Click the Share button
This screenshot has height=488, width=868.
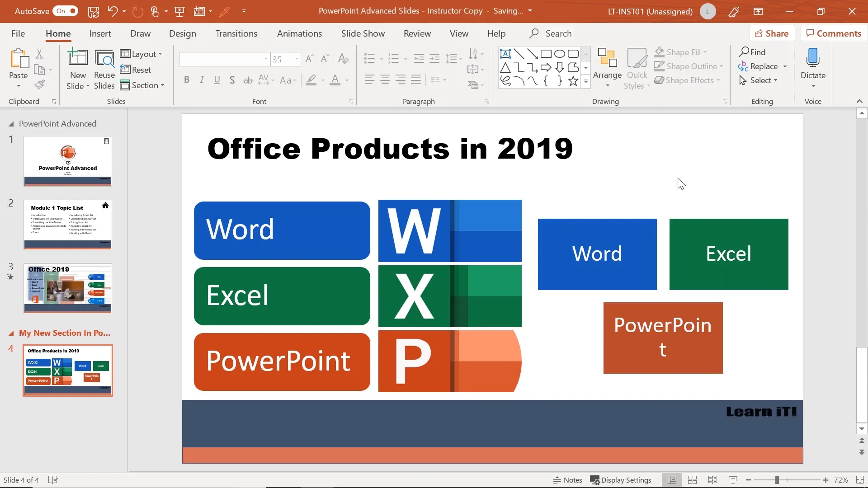coord(772,33)
